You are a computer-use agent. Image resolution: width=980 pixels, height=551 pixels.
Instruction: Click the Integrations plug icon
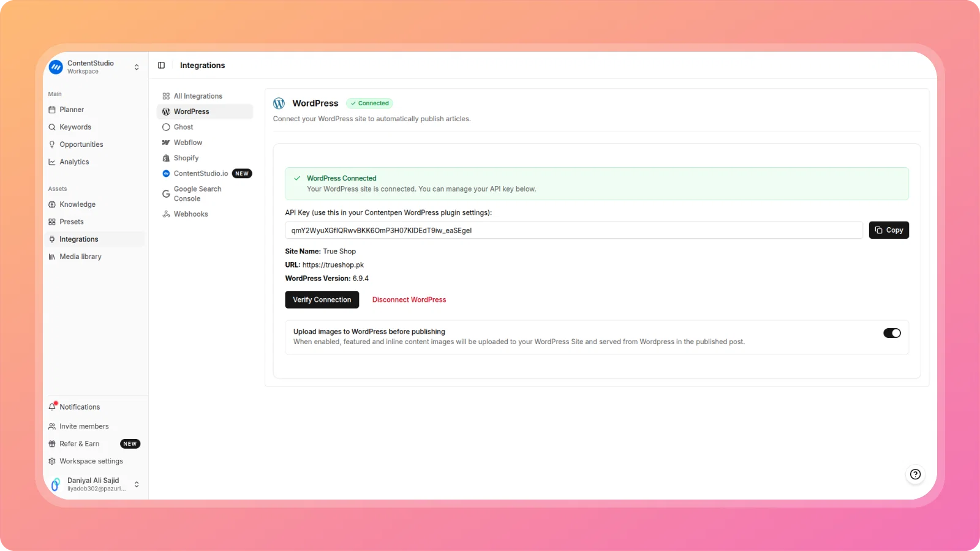pos(52,239)
